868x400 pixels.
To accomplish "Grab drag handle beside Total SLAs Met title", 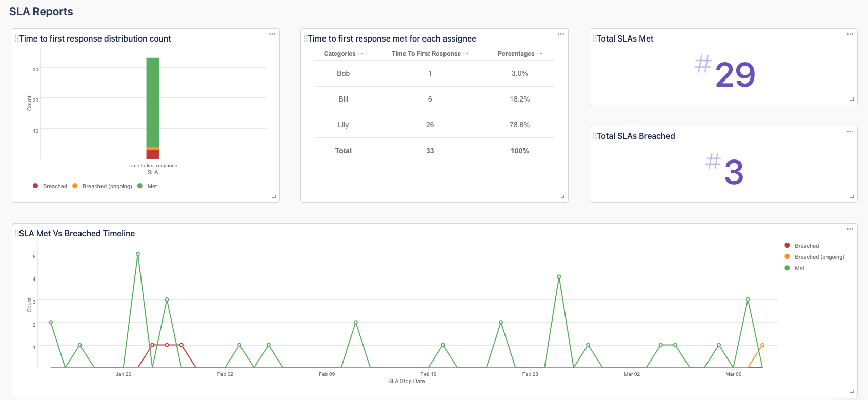I will point(594,38).
